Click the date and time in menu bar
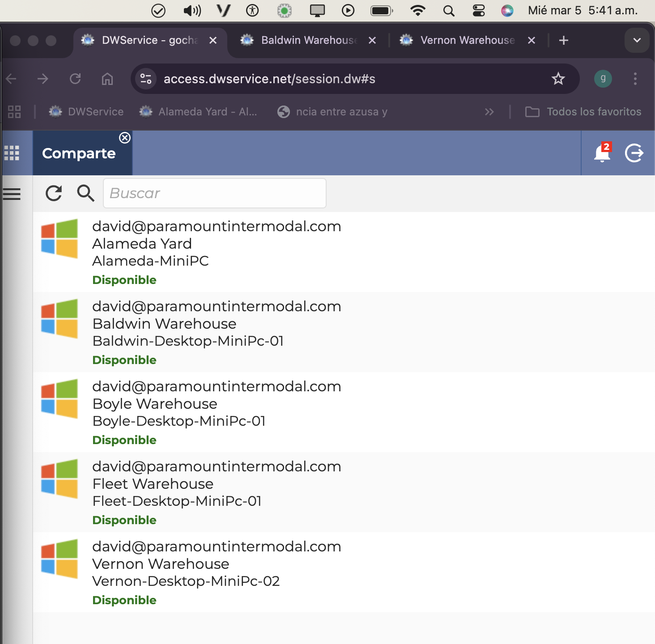Image resolution: width=655 pixels, height=644 pixels. point(583,10)
